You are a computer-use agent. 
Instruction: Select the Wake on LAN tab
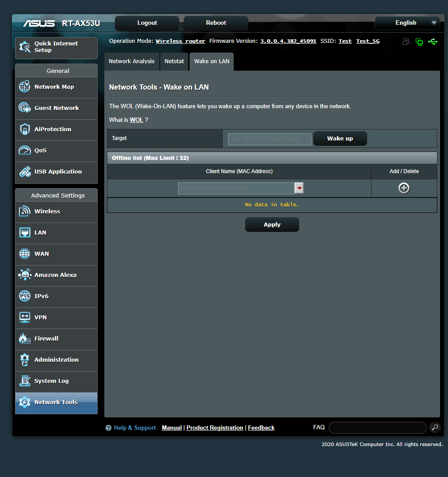click(212, 61)
